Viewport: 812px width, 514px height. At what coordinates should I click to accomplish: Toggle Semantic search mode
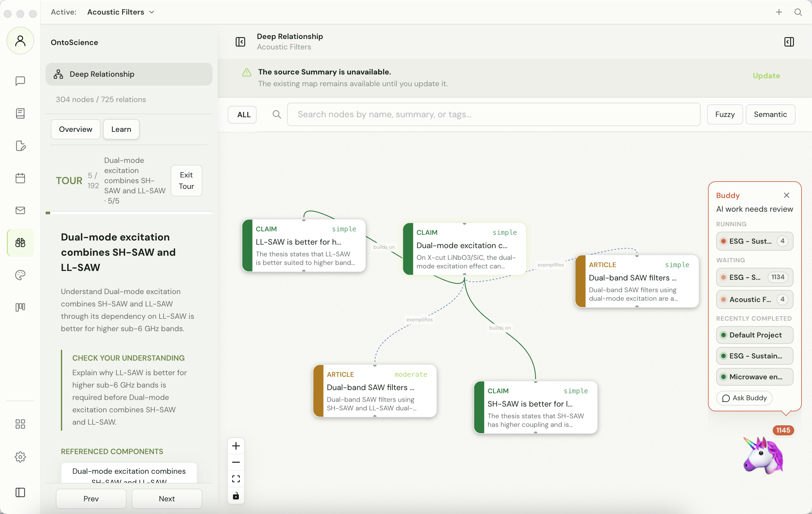[770, 114]
